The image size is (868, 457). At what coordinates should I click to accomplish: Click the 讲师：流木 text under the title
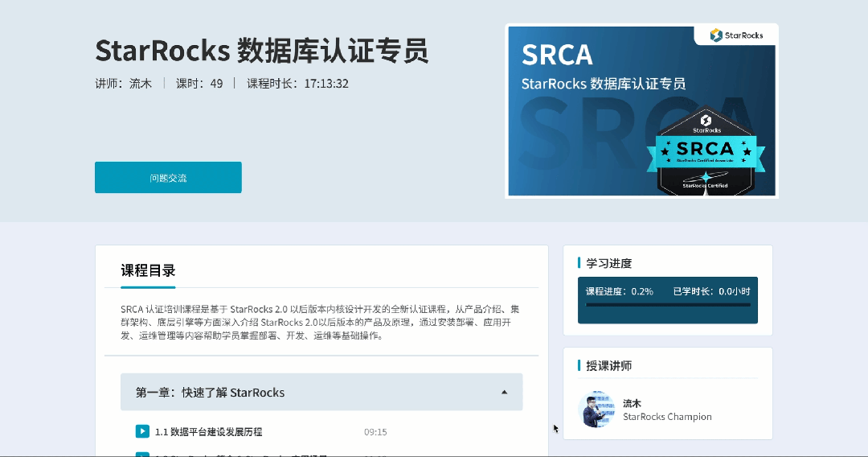tap(123, 84)
